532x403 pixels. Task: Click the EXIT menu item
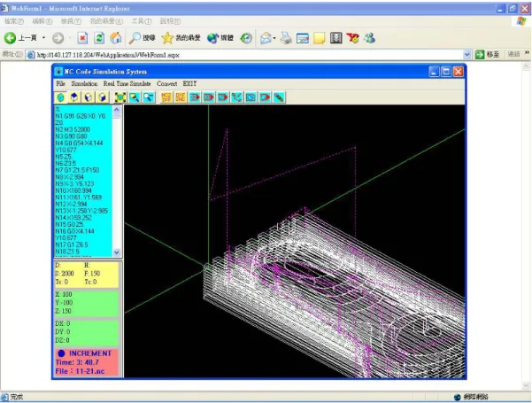189,83
